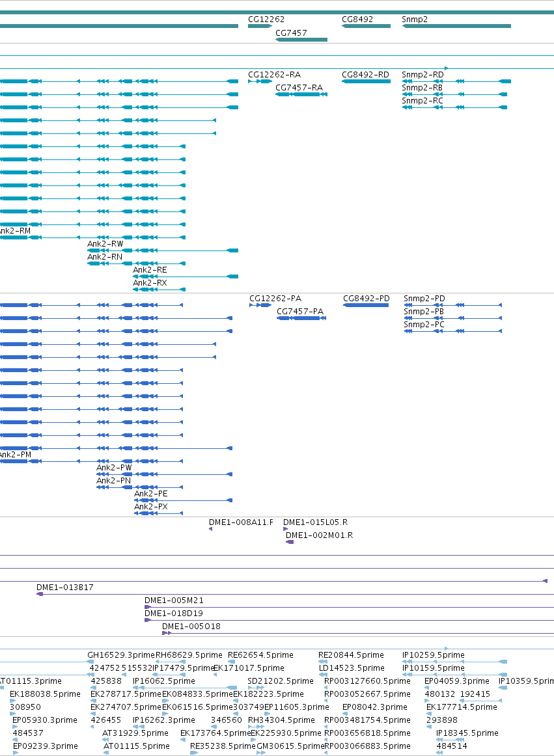Viewport: 554px width, 756px height.
Task: Select the EP09239.3prime EST label
Action: (x=46, y=746)
